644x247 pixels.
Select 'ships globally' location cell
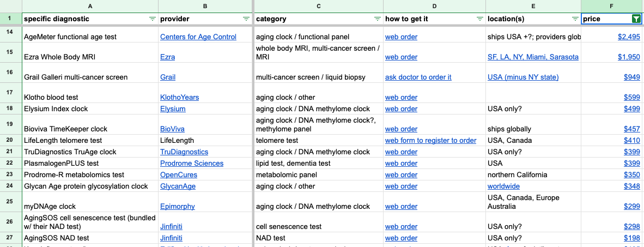point(533,124)
